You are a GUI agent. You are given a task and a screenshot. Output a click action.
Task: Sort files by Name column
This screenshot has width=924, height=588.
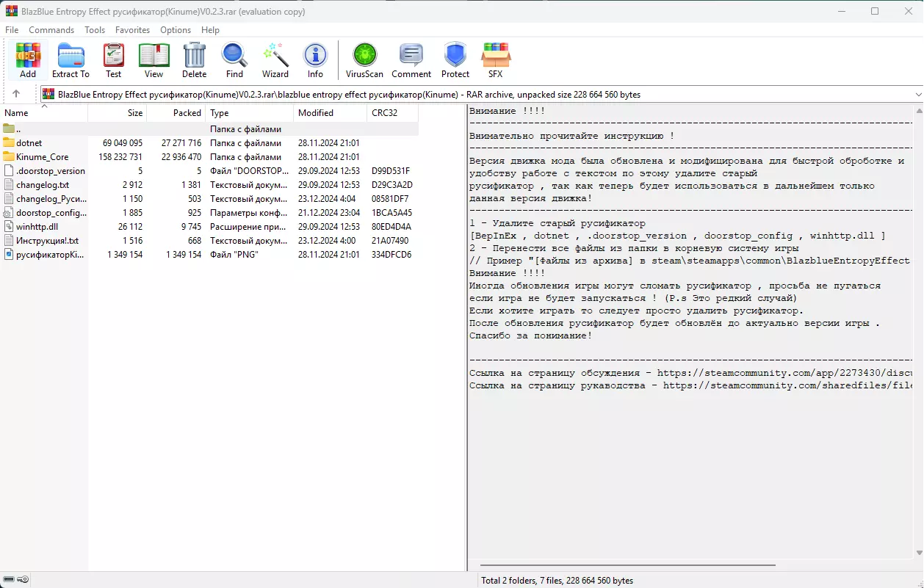[44, 113]
